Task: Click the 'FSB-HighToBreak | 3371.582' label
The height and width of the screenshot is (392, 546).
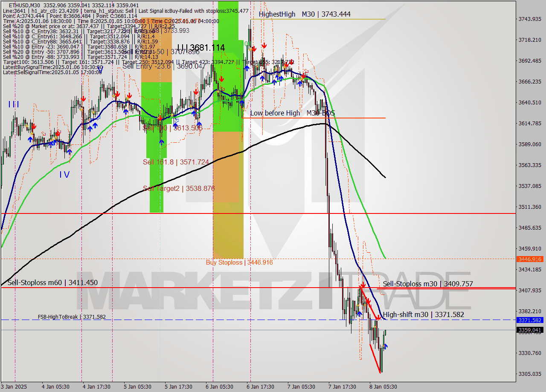Action: coord(72,317)
